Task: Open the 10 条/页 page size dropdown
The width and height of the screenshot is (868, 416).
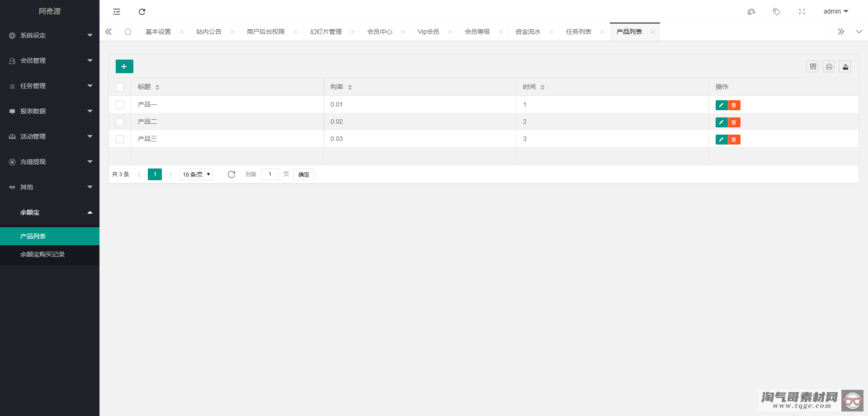Action: (196, 174)
